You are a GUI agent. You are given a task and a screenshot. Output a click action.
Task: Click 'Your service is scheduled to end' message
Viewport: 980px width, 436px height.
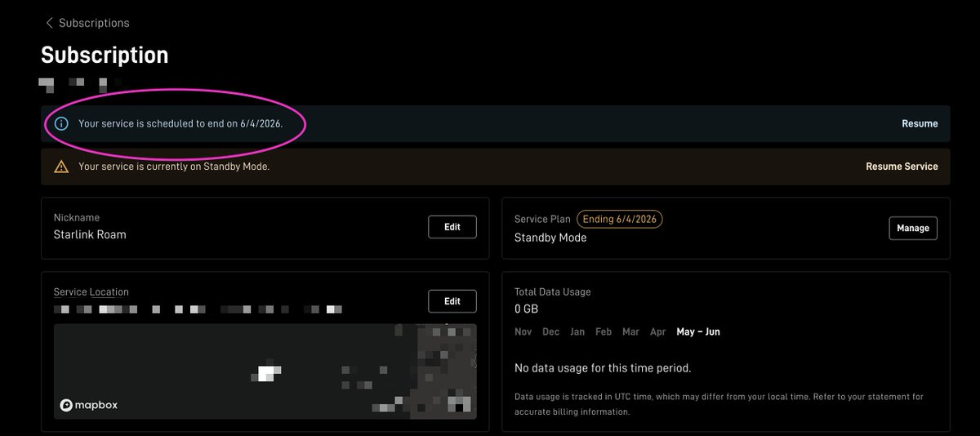click(x=180, y=124)
